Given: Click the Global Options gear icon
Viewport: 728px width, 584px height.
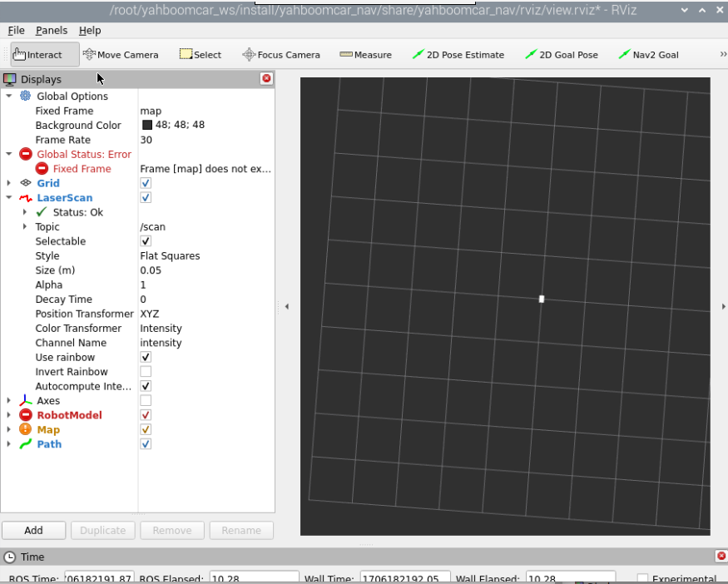Looking at the screenshot, I should coord(25,97).
